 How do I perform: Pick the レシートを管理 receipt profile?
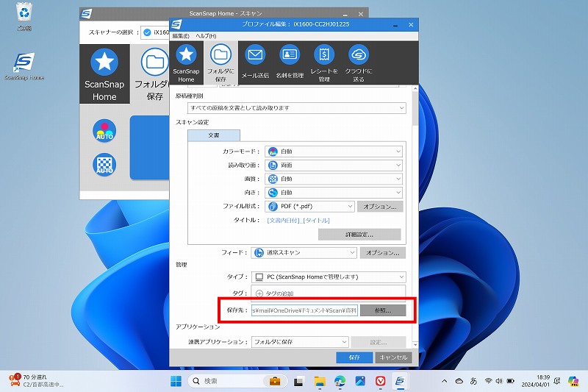324,63
